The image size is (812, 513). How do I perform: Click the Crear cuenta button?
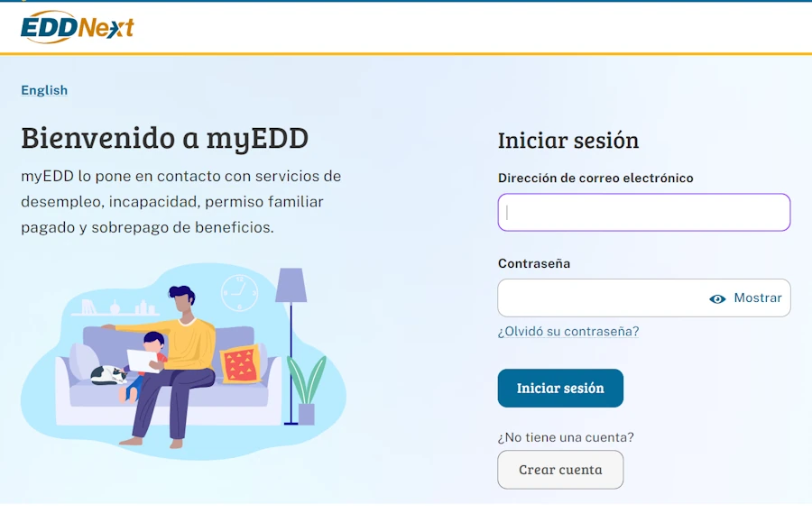[560, 470]
